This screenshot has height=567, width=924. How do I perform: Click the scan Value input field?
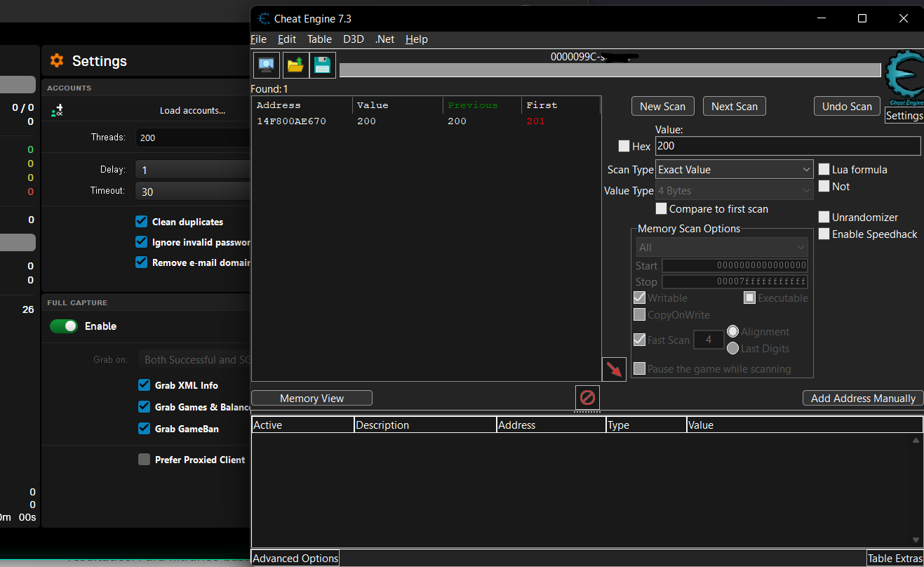(788, 146)
